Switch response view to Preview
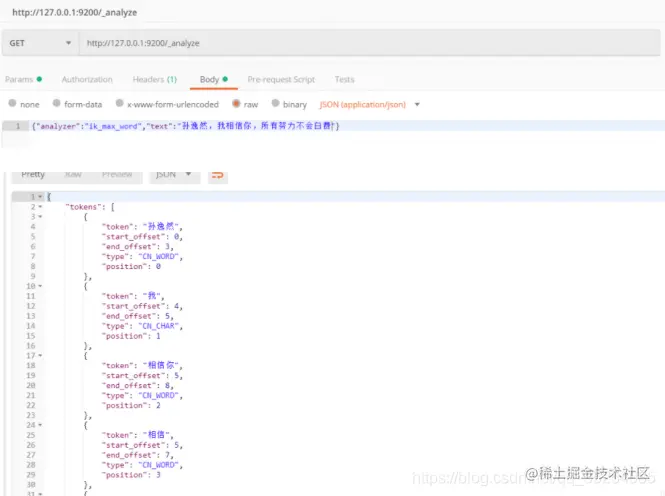The width and height of the screenshot is (665, 496). point(117,174)
